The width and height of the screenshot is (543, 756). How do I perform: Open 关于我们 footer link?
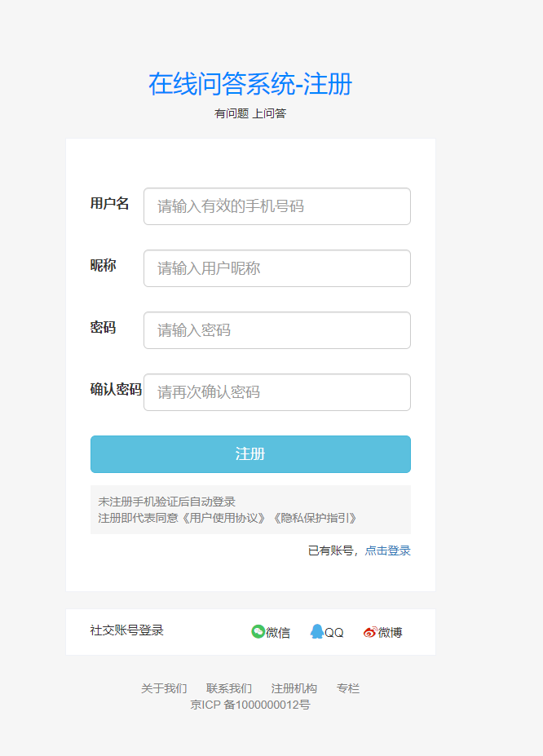164,688
